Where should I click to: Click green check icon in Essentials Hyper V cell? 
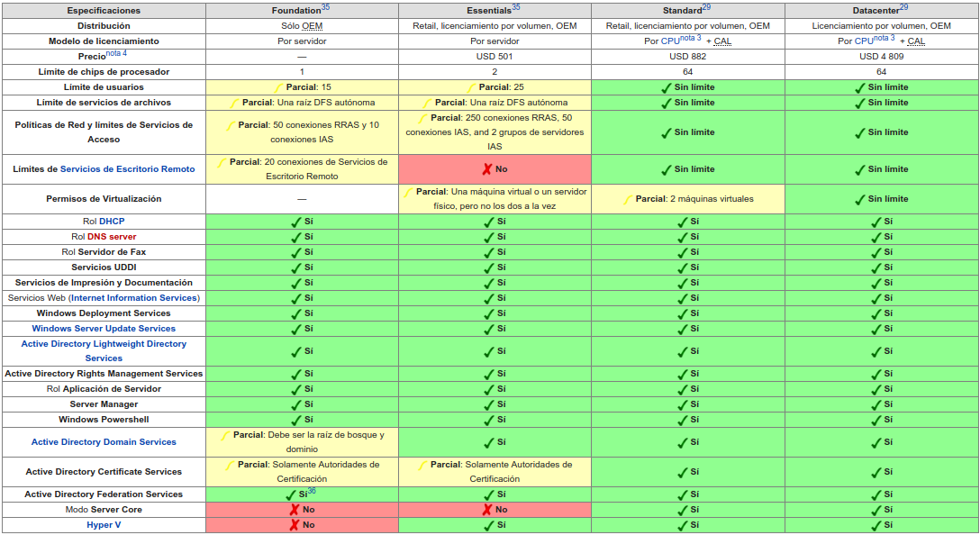(x=489, y=526)
